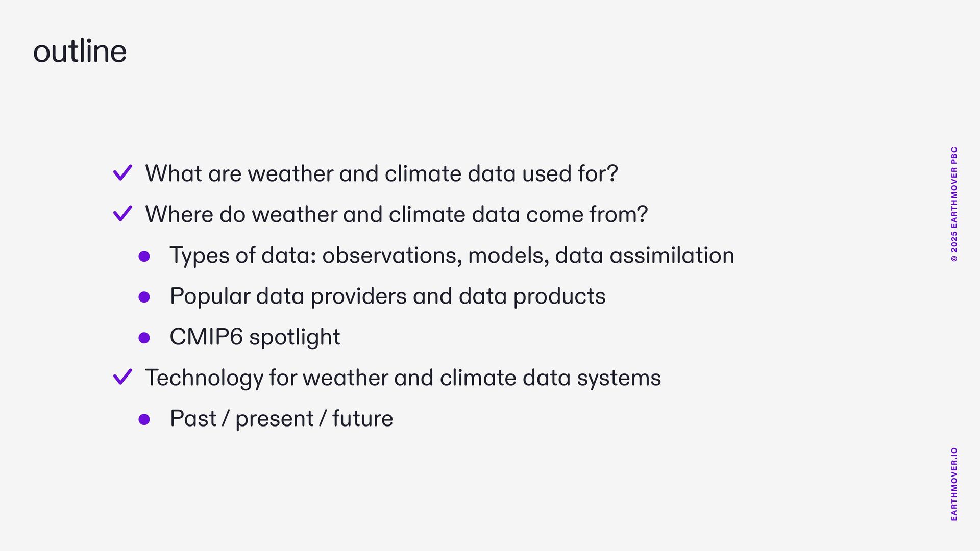This screenshot has height=551, width=980.
Task: Click the checkmark beside 'Where do weather'
Action: pyautogui.click(x=122, y=214)
